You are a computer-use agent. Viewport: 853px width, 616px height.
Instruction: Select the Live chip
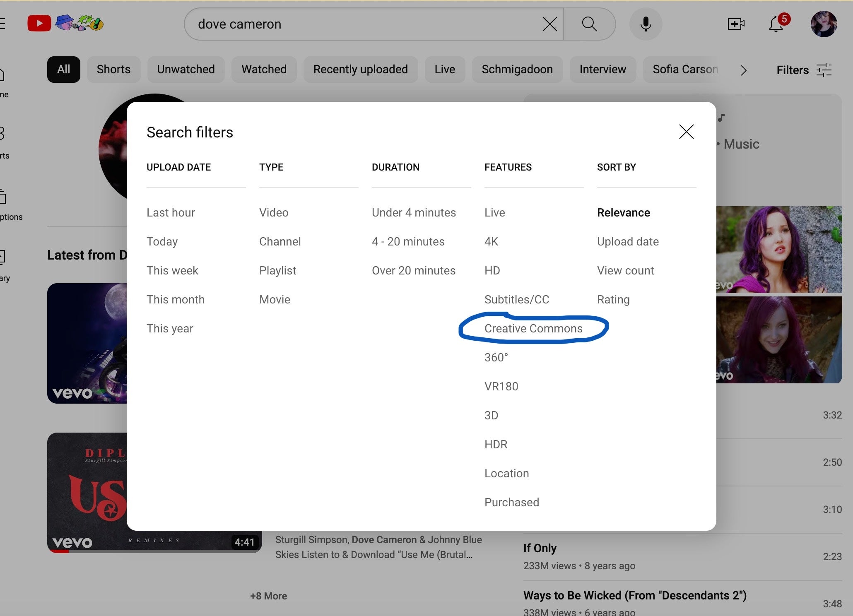(445, 69)
